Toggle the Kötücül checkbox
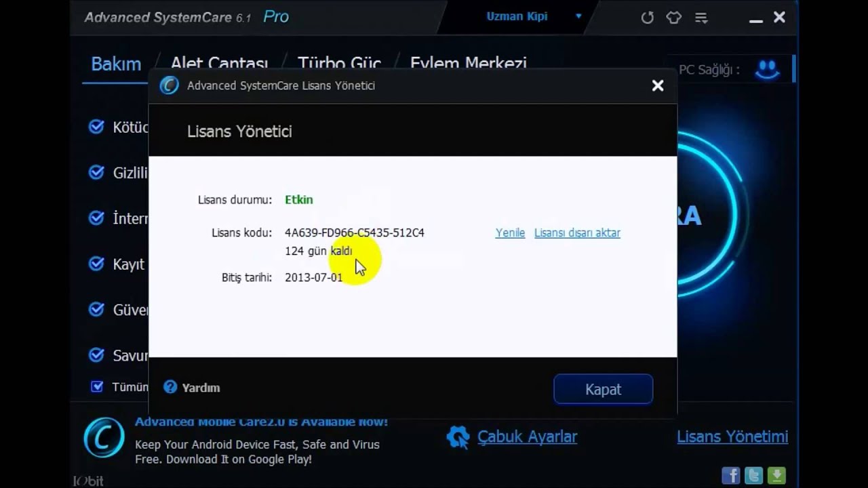 coord(96,127)
